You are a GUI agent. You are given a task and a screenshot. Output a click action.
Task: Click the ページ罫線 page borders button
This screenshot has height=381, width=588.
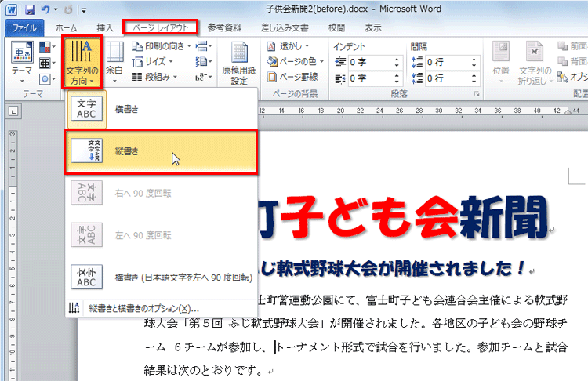[293, 77]
